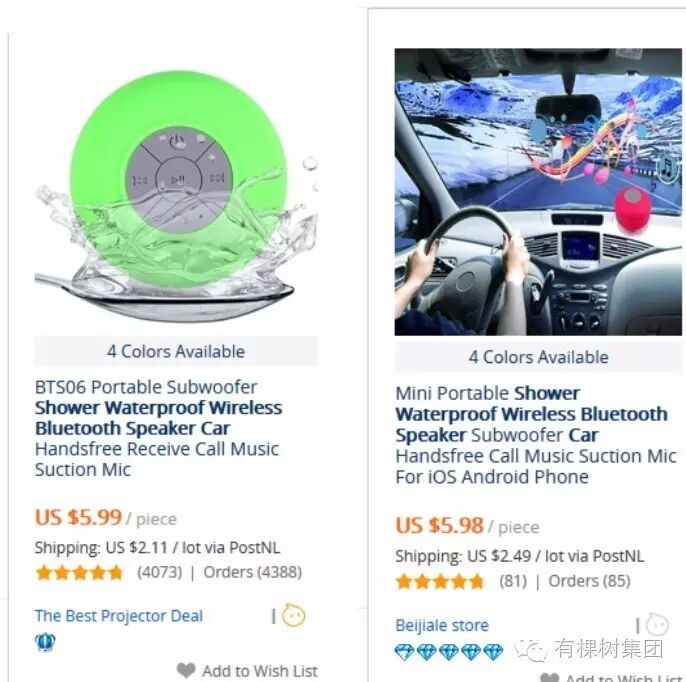
Task: Open the 4073 reviews count
Action: tap(160, 572)
